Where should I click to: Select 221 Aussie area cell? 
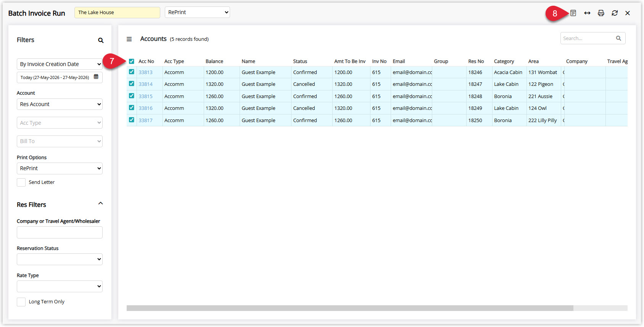pos(544,96)
